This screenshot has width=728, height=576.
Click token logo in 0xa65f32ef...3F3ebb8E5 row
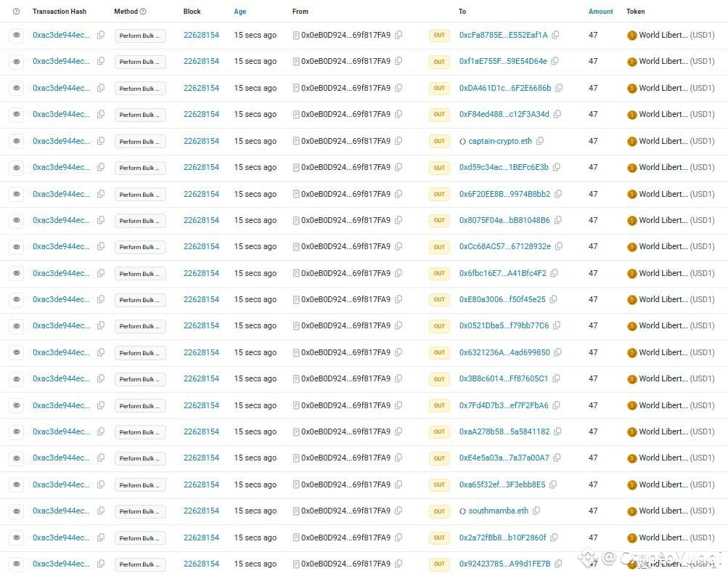[x=632, y=485]
